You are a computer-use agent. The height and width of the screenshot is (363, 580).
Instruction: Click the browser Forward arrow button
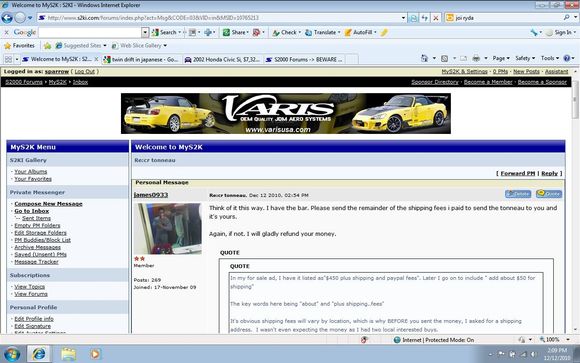tap(20, 17)
